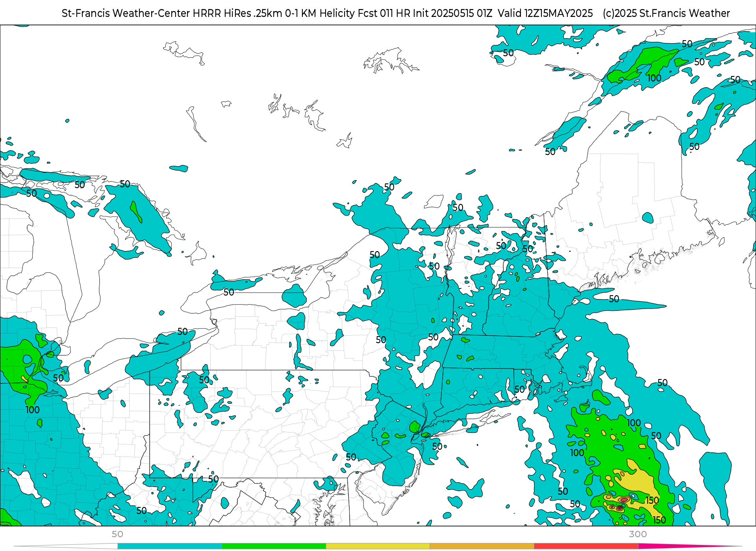Click the red segment of the color bar

click(x=586, y=546)
